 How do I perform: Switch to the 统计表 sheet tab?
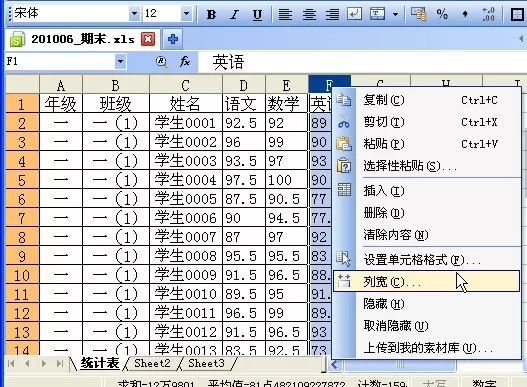100,363
